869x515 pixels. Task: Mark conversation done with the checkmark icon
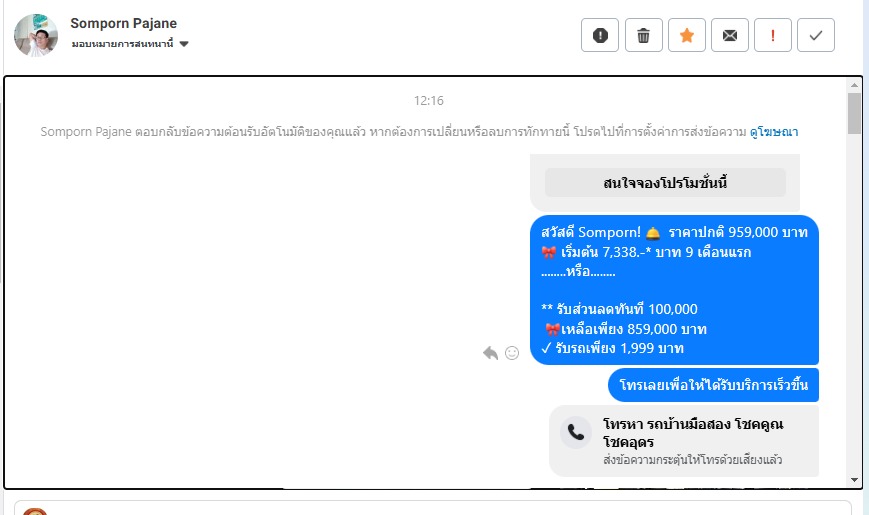(x=816, y=35)
